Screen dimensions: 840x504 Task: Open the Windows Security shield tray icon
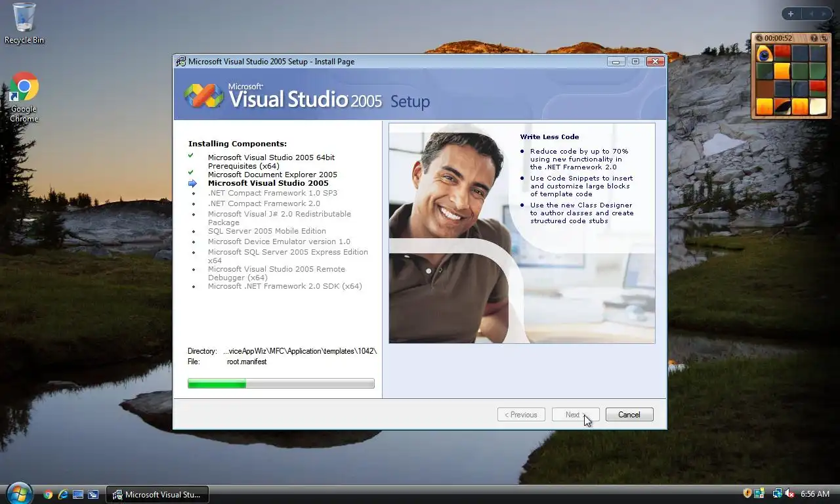pos(747,493)
